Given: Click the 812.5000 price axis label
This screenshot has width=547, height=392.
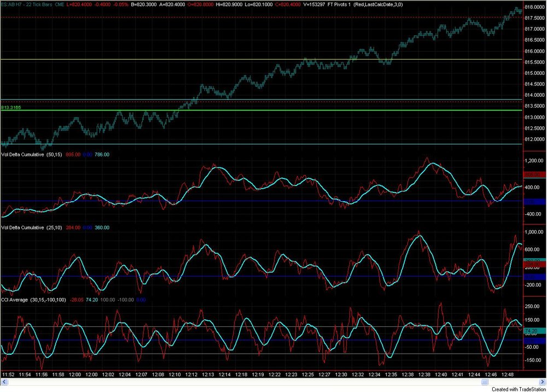Looking at the screenshot, I should (534, 128).
